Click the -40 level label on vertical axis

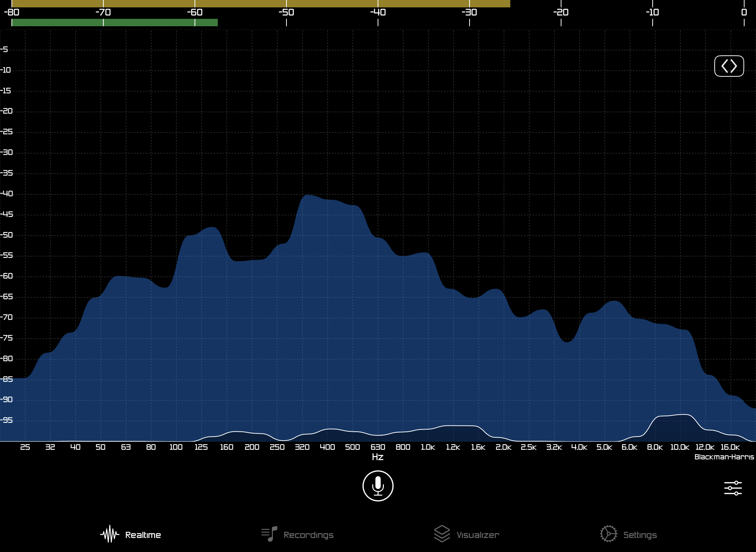point(7,194)
